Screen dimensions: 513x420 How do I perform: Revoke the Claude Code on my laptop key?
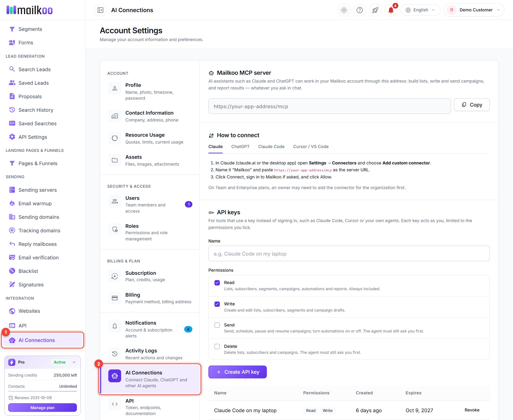point(472,410)
